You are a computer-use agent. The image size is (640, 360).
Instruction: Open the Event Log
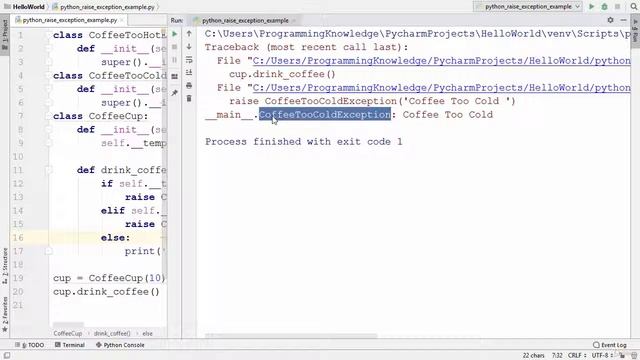point(609,345)
